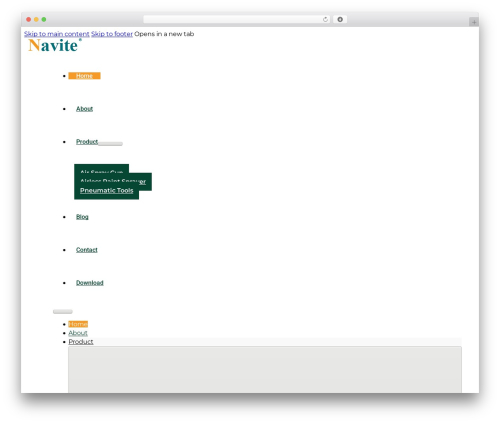The width and height of the screenshot is (500, 423).
Task: Open the orange Home menu item
Action: tap(84, 76)
